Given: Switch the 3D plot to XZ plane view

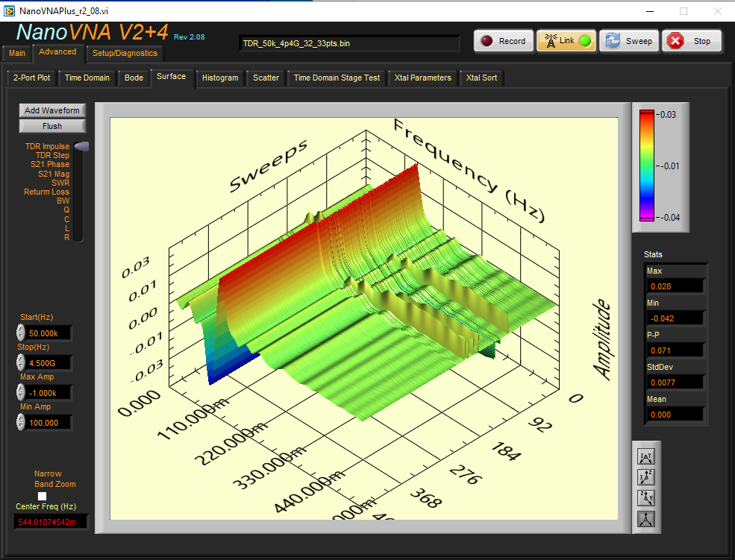Looking at the screenshot, I should (x=646, y=477).
